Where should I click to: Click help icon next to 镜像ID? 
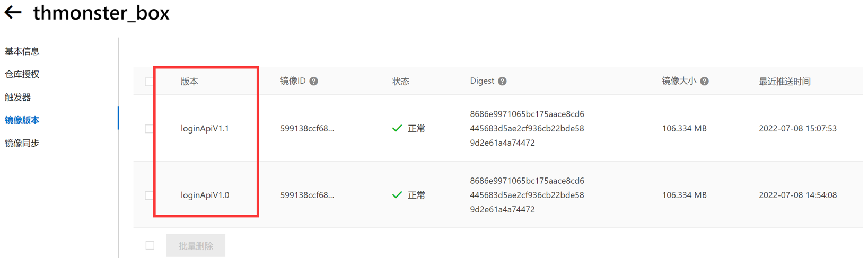tap(314, 81)
